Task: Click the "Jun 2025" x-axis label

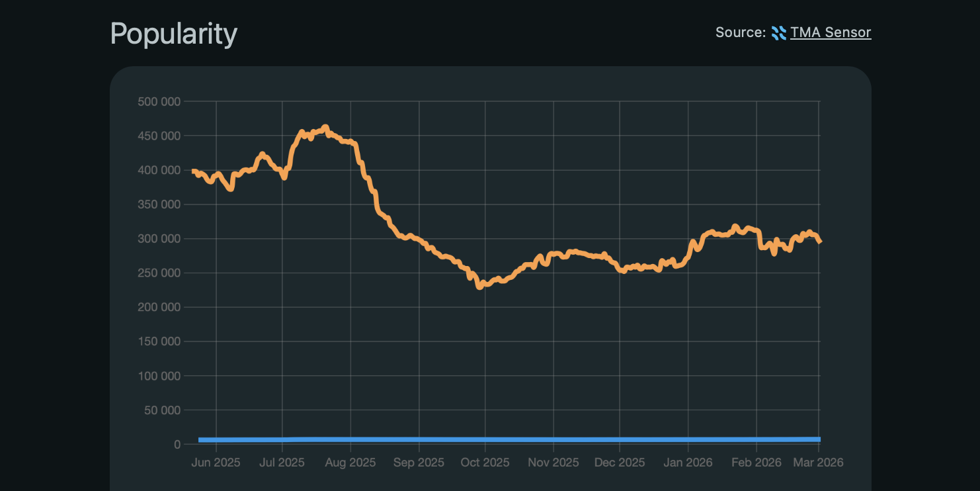Action: tap(216, 463)
